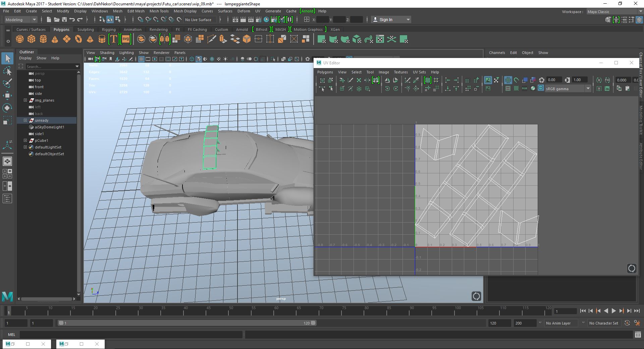Click UV Editor gamma value field
This screenshot has width=644, height=349.
coord(580,80)
